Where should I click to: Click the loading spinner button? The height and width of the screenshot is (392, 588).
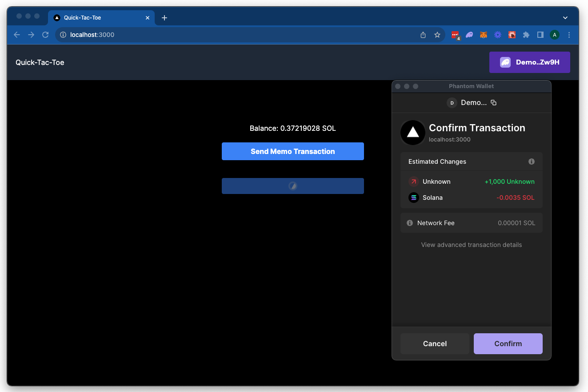tap(293, 186)
